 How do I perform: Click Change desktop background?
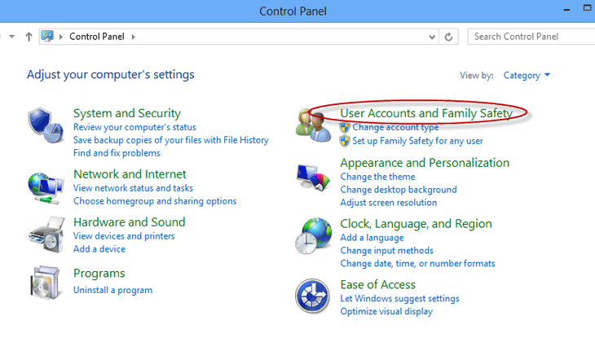pos(399,190)
